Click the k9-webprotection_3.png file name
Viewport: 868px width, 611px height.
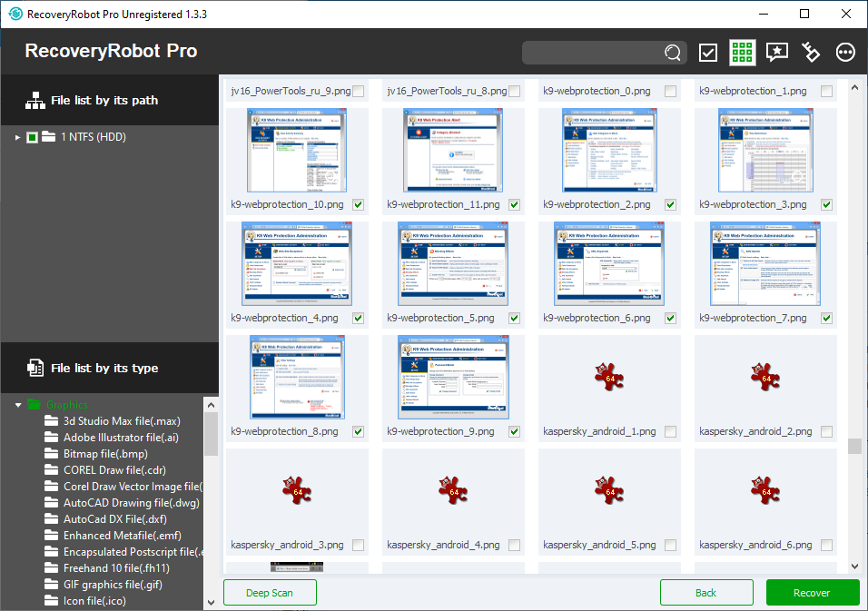tap(753, 204)
